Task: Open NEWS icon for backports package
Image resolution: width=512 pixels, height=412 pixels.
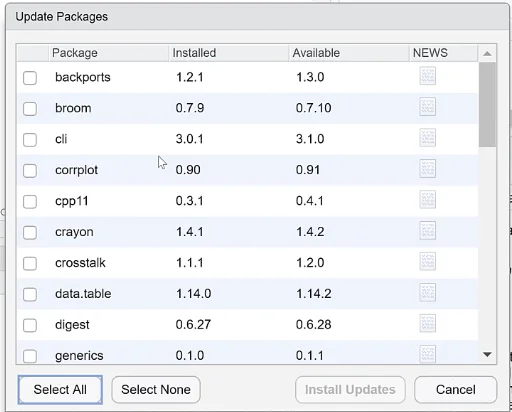Action: [x=427, y=76]
